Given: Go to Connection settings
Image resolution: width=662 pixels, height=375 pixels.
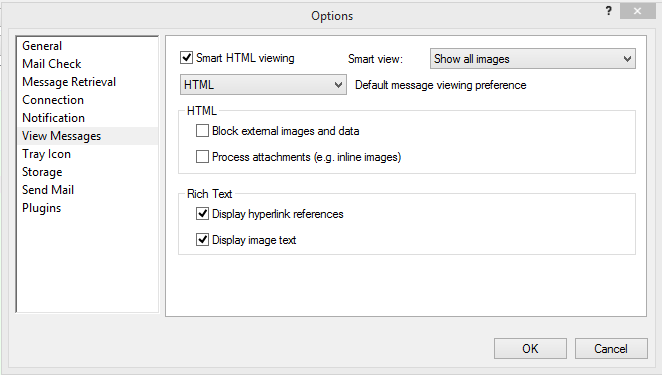Looking at the screenshot, I should click(53, 100).
